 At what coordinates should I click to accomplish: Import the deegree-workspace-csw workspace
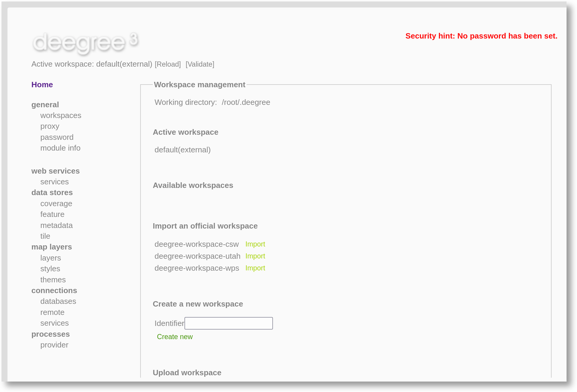pyautogui.click(x=255, y=244)
